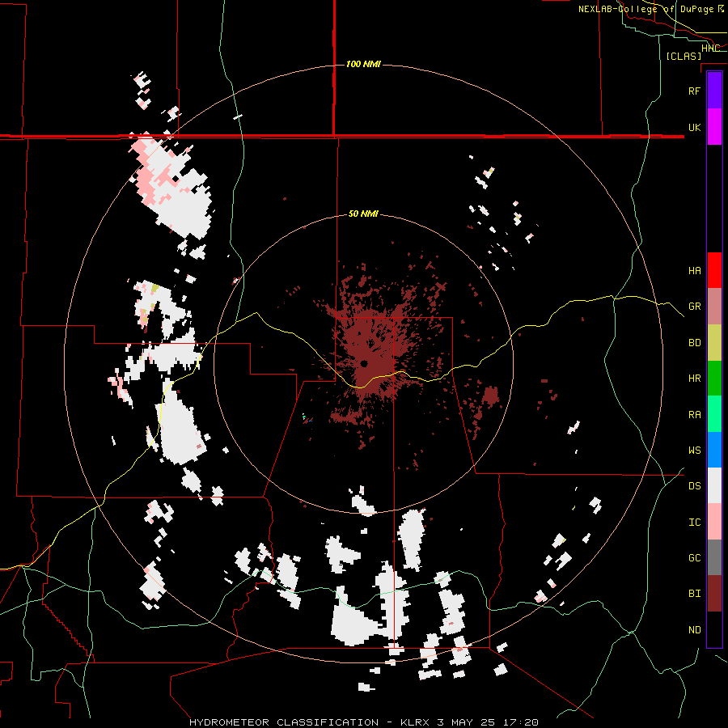Choose the blue WS legend swatch
Image resolution: width=728 pixels, height=728 pixels.
[714, 450]
